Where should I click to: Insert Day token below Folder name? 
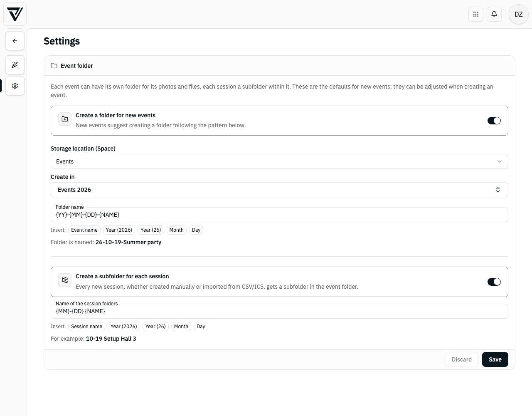click(x=196, y=230)
